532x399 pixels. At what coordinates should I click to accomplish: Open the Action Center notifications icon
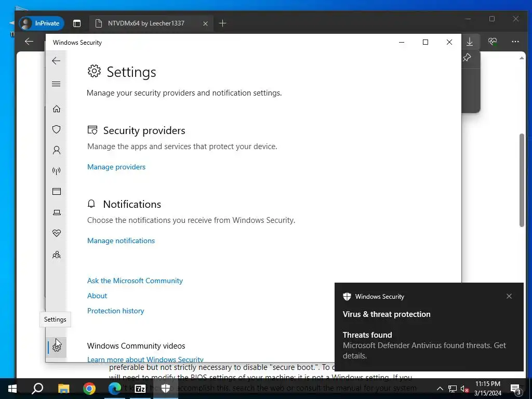[x=516, y=389]
